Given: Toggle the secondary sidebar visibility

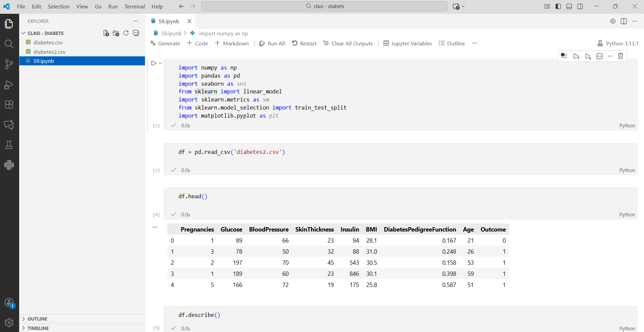Looking at the screenshot, I should pyautogui.click(x=580, y=6).
